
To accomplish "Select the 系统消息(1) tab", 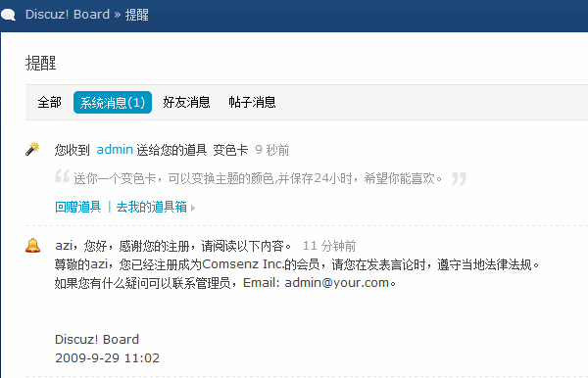I will (x=113, y=102).
